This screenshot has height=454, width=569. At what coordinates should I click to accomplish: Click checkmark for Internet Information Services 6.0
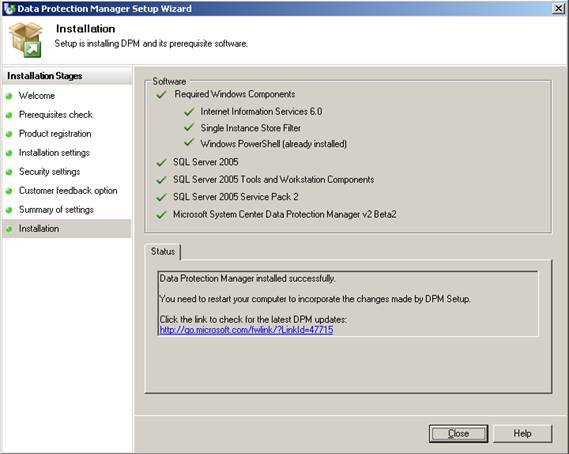(189, 111)
